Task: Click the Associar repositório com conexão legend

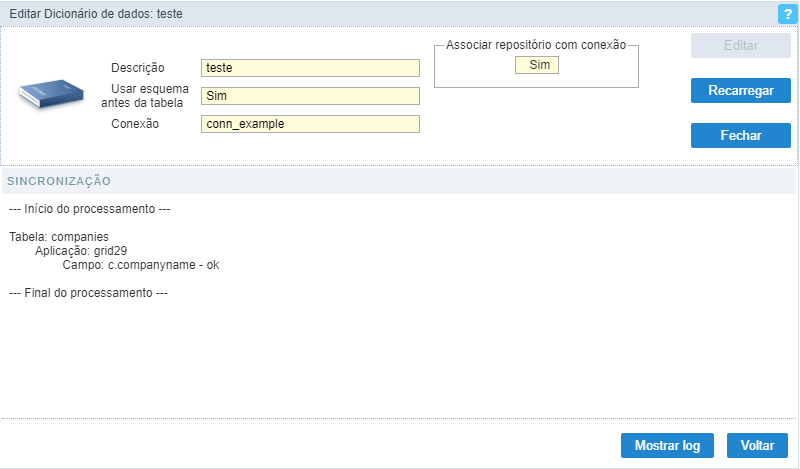Action: coord(536,45)
